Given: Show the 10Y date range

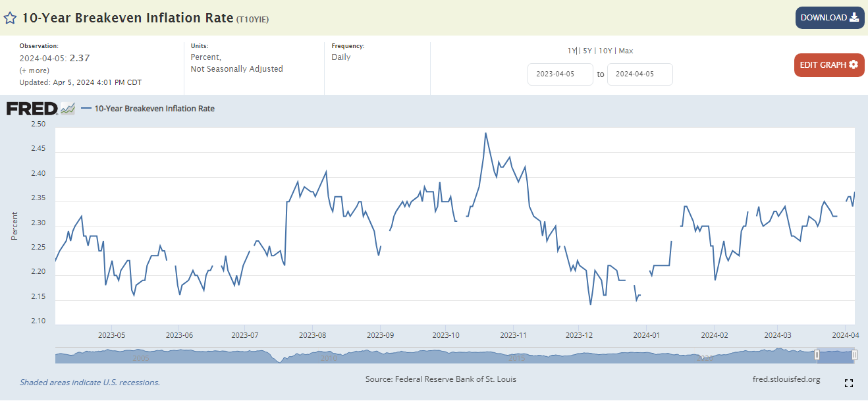Looking at the screenshot, I should [x=605, y=51].
